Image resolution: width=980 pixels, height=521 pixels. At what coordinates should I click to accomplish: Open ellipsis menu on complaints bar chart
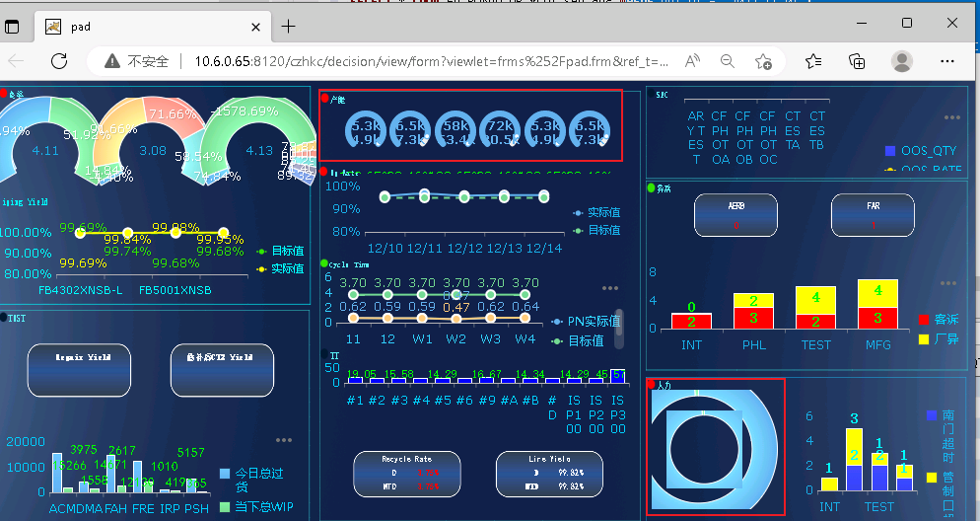948,283
